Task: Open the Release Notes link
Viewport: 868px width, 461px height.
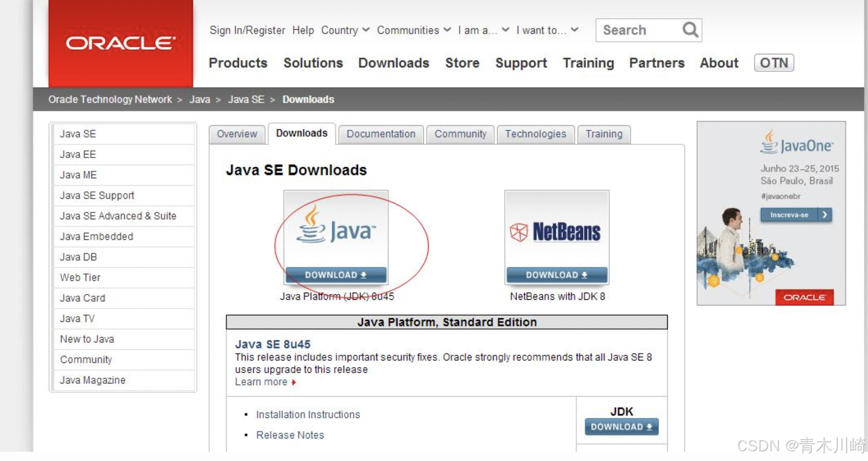Action: coord(290,435)
